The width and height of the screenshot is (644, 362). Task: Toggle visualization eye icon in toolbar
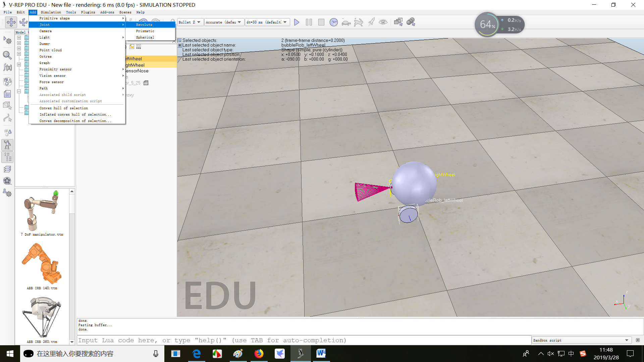click(x=383, y=22)
